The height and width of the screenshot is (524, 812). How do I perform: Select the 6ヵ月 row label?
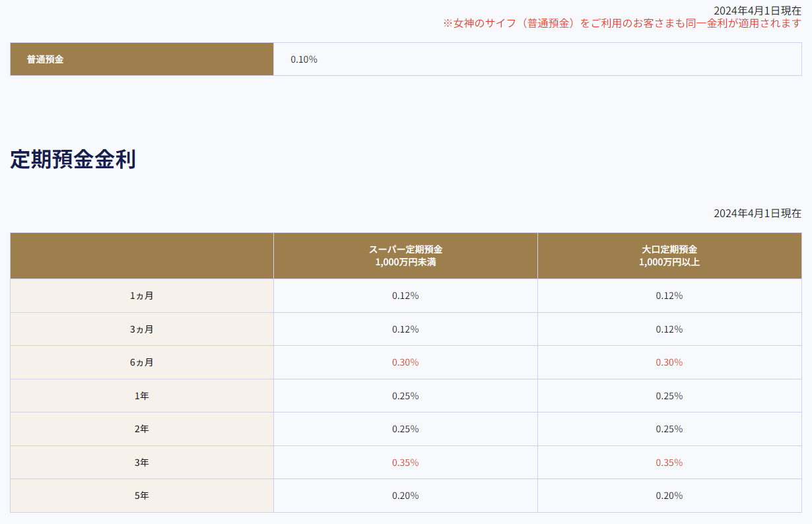click(x=142, y=362)
